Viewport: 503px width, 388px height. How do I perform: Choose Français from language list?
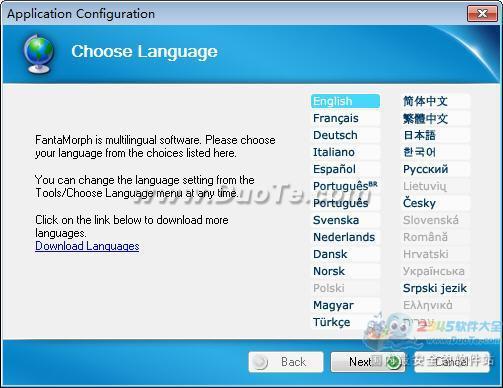[345, 118]
